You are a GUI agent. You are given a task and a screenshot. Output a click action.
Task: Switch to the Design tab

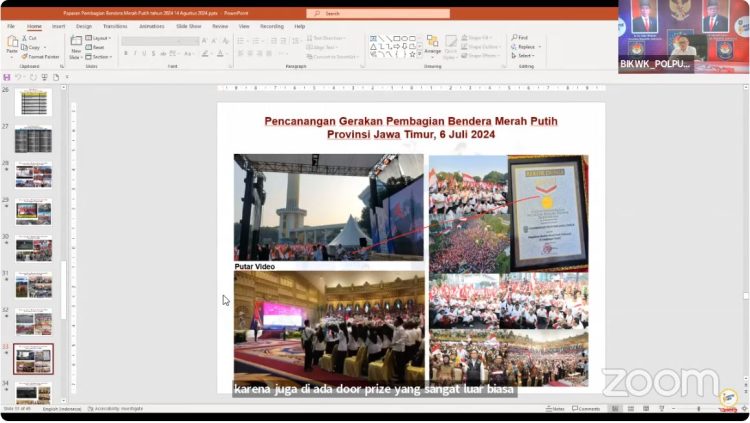pyautogui.click(x=84, y=26)
